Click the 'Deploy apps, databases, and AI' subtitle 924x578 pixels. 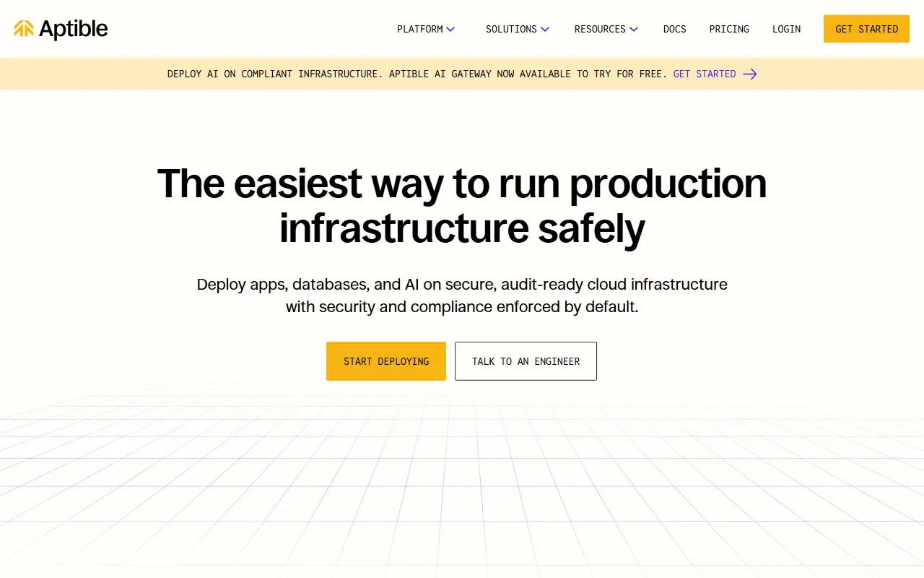click(x=462, y=296)
